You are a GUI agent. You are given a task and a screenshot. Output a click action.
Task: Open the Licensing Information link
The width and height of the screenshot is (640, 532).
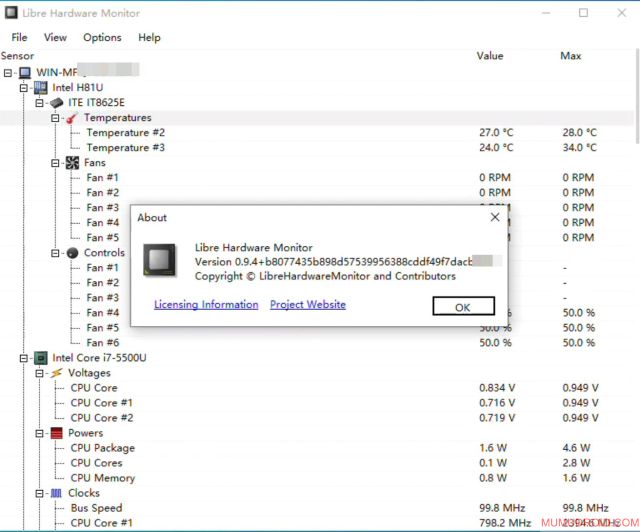point(206,305)
